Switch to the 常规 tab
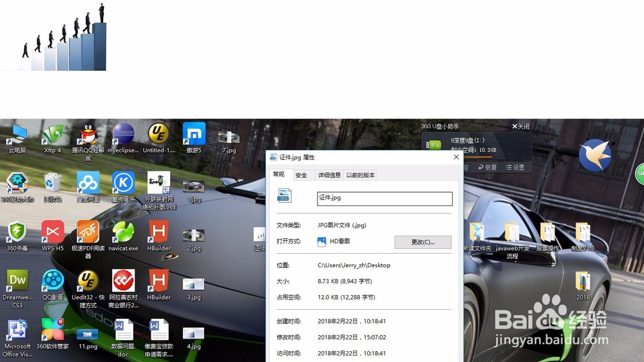Screen dimensions: 644x362 point(278,174)
